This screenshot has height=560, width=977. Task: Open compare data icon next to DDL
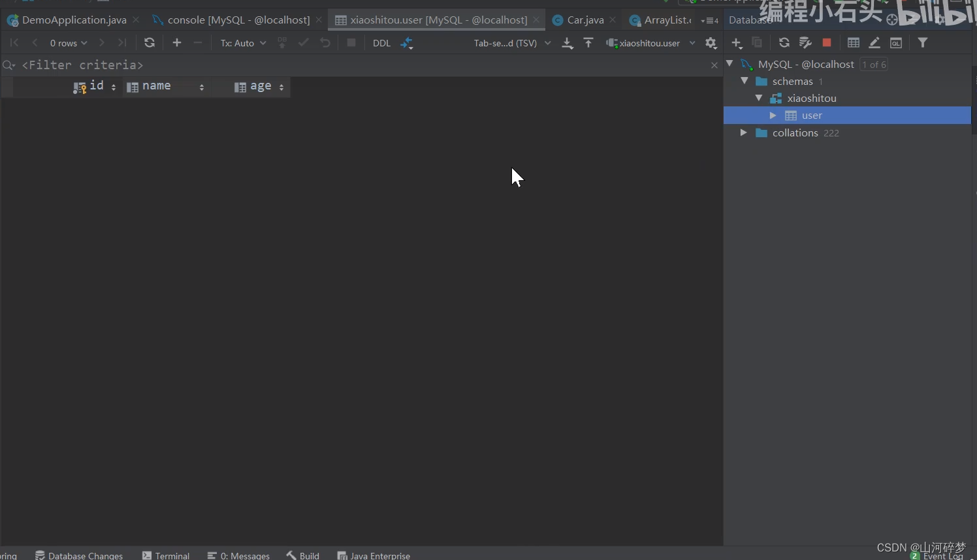click(407, 43)
